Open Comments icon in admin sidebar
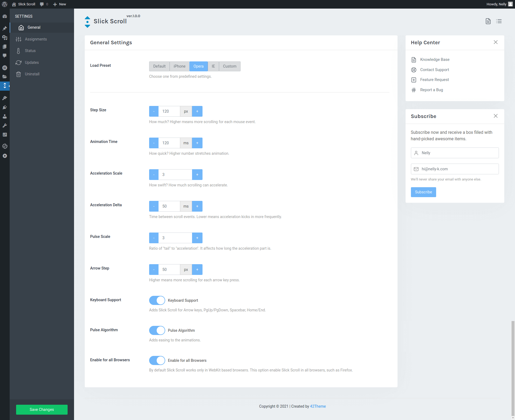The height and width of the screenshot is (420, 515). (5, 56)
